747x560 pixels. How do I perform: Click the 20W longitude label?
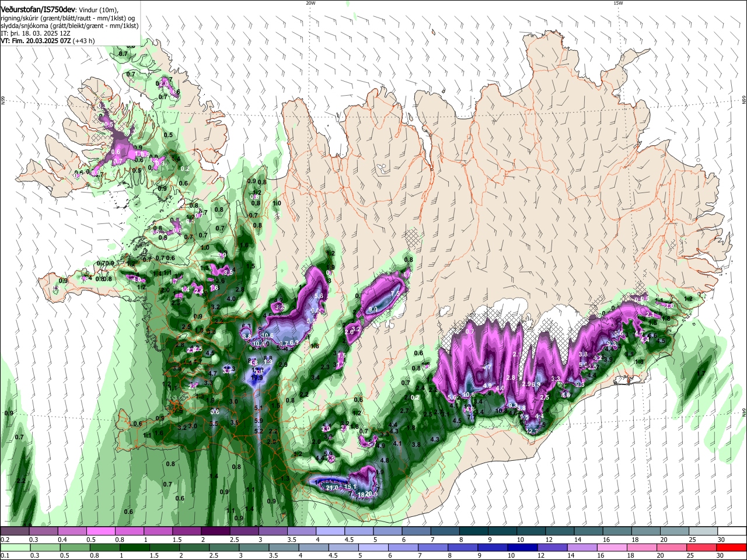310,3
